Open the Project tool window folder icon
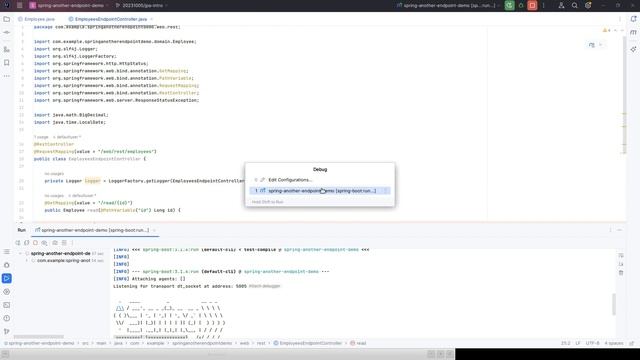The height and width of the screenshot is (360, 640). coord(7,19)
